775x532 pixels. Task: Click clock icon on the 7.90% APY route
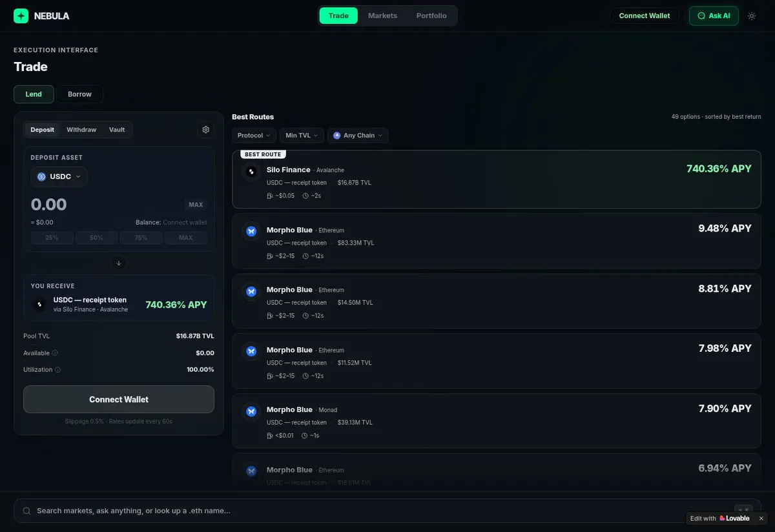click(x=304, y=436)
